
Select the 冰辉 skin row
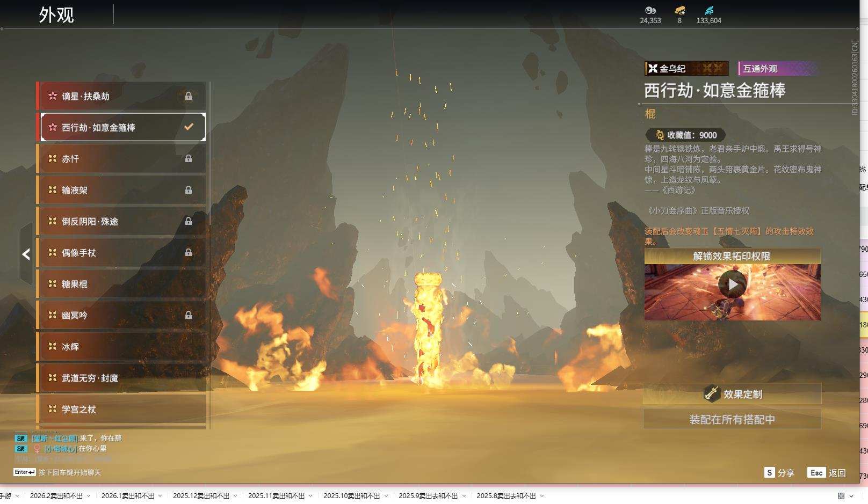[121, 347]
